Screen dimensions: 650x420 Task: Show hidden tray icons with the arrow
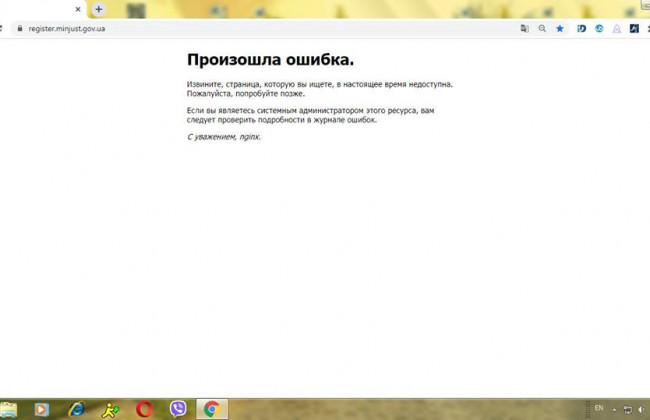coord(614,410)
